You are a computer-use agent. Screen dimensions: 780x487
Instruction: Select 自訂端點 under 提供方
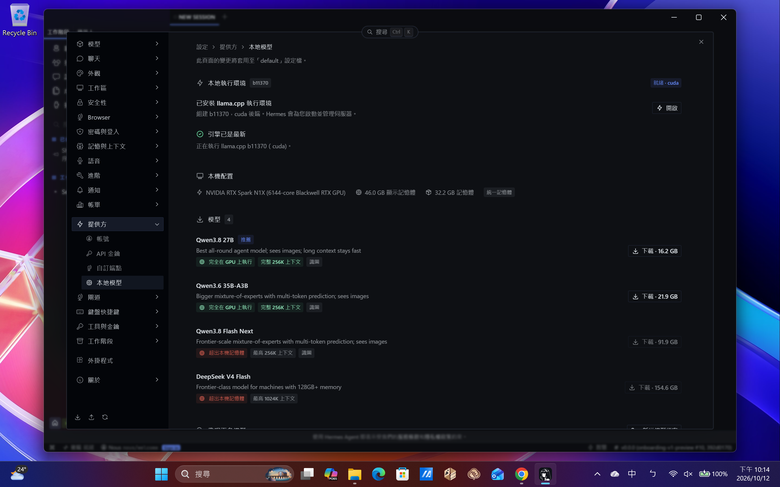122,268
